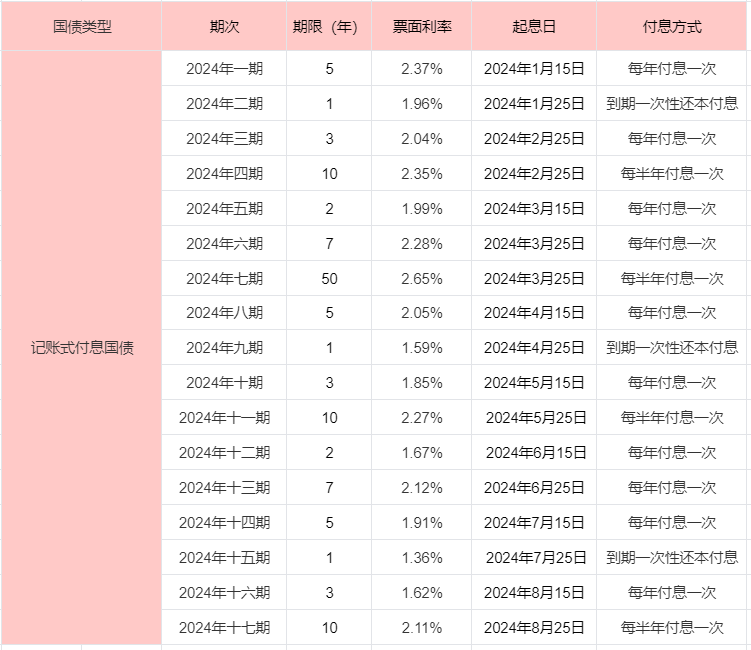This screenshot has width=751, height=650.
Task: Select 到期一次性还本付息 in 2024年九期 row
Action: 671,347
